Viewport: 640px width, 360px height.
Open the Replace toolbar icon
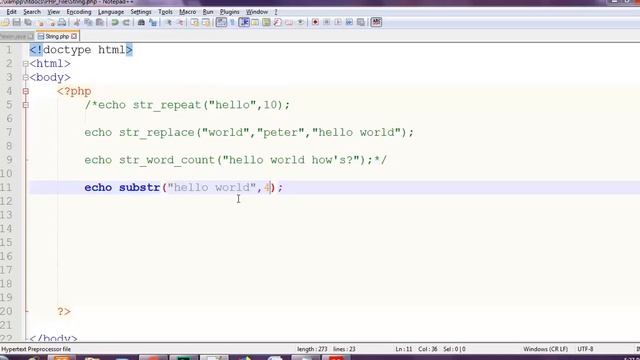pos(153,22)
